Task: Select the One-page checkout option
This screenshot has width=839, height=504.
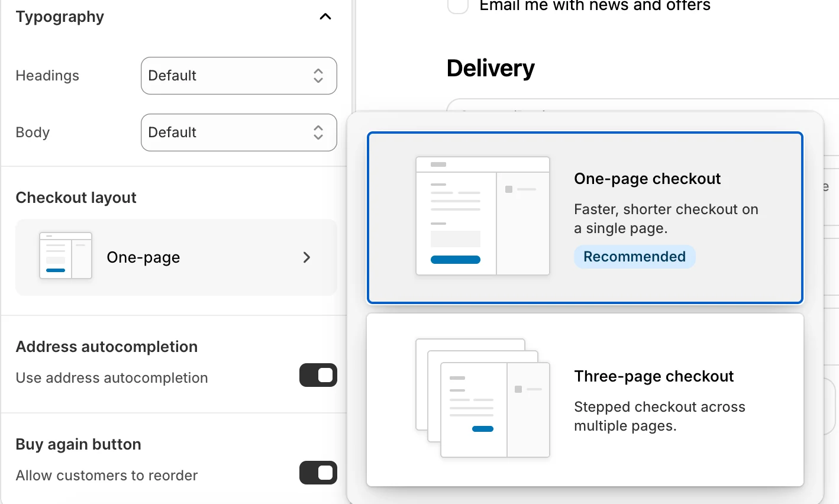Action: [x=585, y=218]
